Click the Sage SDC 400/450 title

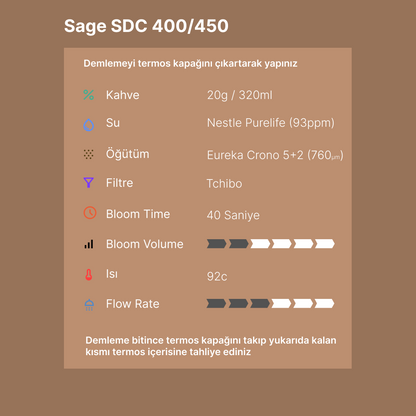click(x=146, y=26)
